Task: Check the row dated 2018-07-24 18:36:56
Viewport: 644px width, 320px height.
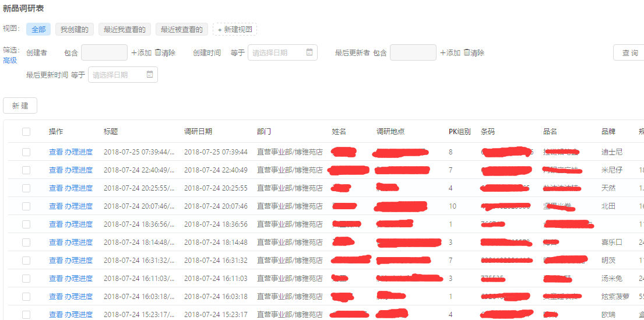Action: click(x=26, y=224)
